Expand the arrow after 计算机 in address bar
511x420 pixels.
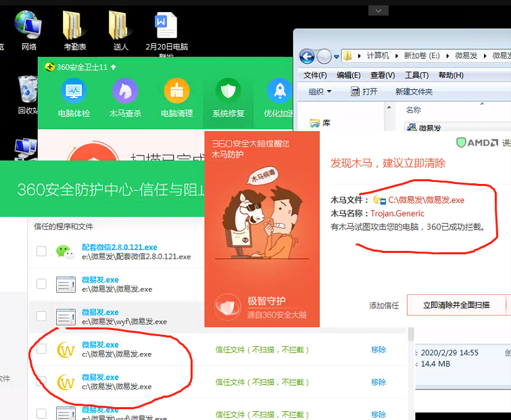tap(397, 55)
